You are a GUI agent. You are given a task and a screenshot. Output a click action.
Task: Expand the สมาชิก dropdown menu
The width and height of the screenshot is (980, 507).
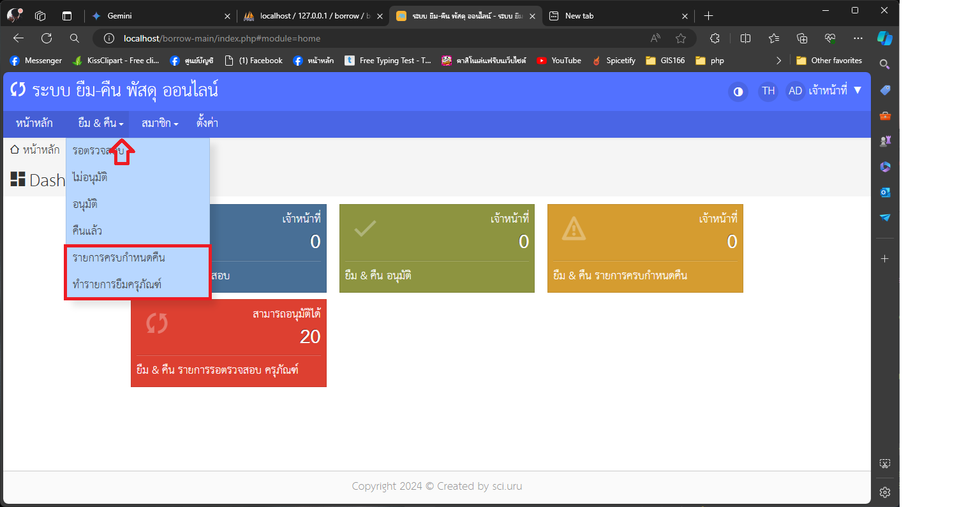coord(160,123)
